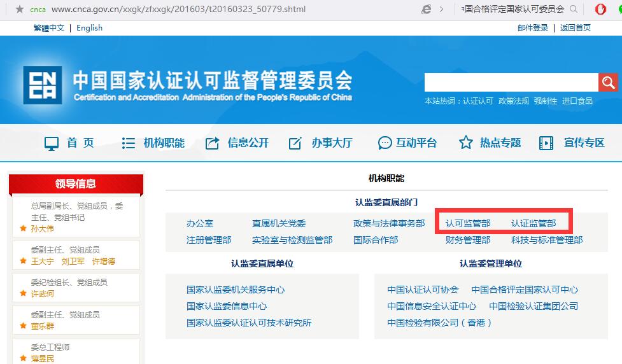Click the browser search box text
The height and width of the screenshot is (364, 622).
(513, 9)
